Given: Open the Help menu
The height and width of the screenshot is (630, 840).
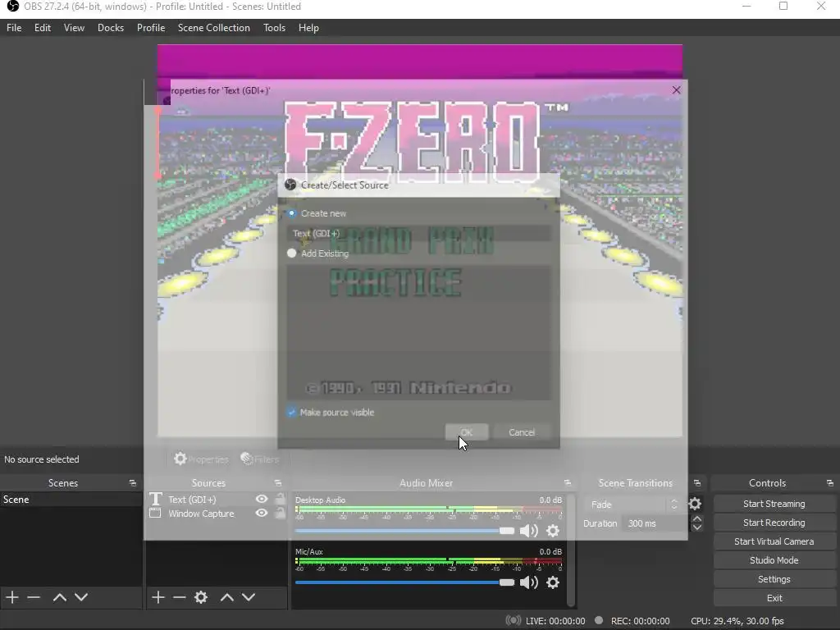Looking at the screenshot, I should click(308, 28).
